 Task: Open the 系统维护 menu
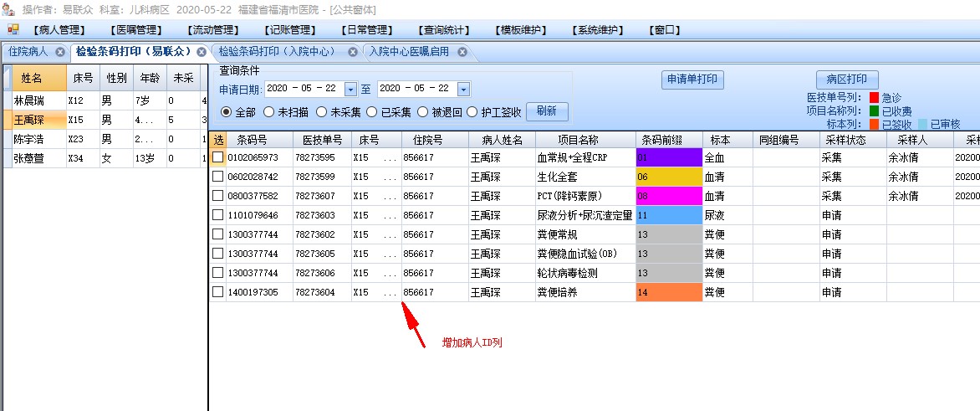598,30
